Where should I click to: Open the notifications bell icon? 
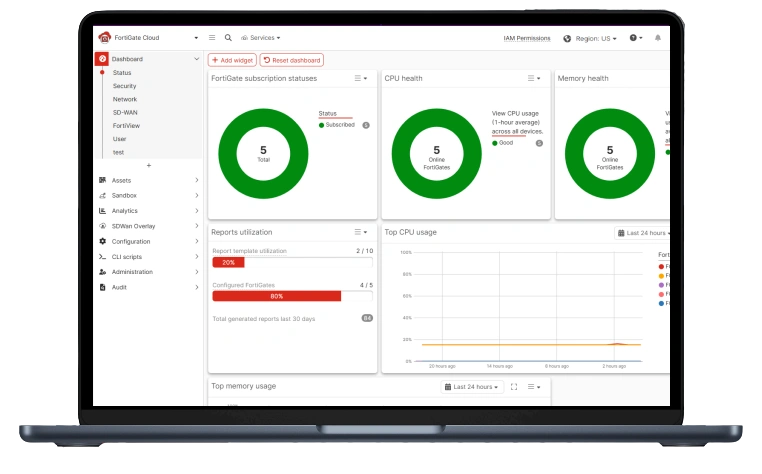(658, 38)
